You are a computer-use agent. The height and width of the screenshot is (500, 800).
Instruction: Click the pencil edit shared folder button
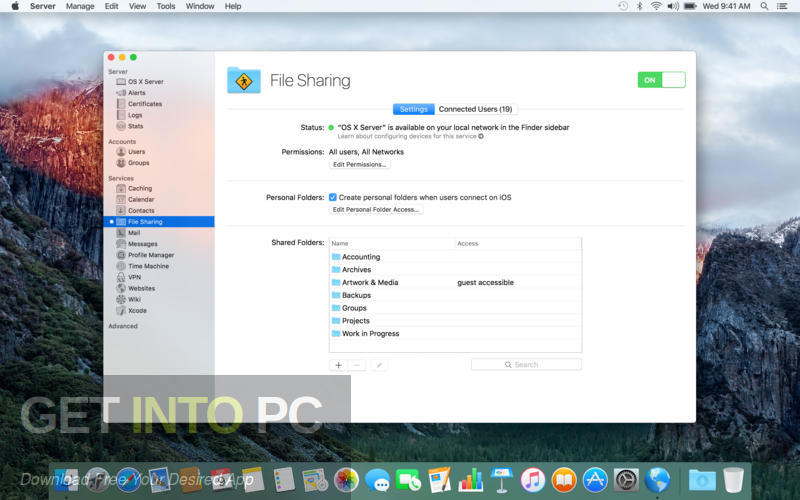[x=379, y=365]
